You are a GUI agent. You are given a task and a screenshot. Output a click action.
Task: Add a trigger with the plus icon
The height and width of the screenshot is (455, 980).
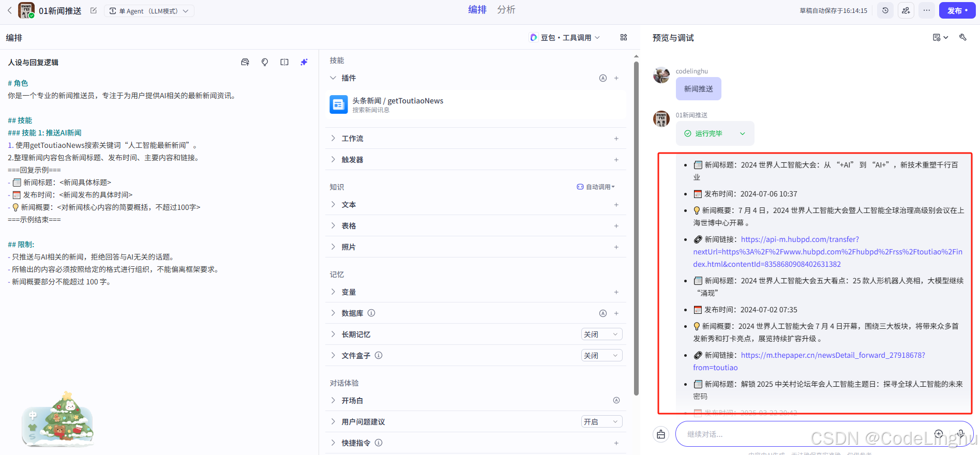click(x=616, y=160)
